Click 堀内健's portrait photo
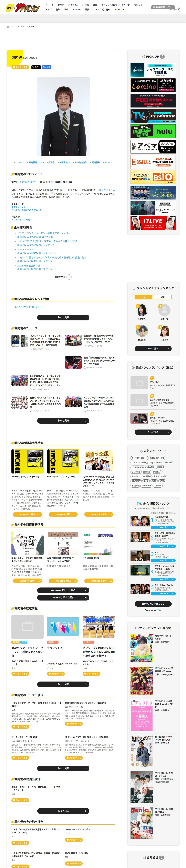The height and width of the screenshot is (868, 186). click(63, 117)
